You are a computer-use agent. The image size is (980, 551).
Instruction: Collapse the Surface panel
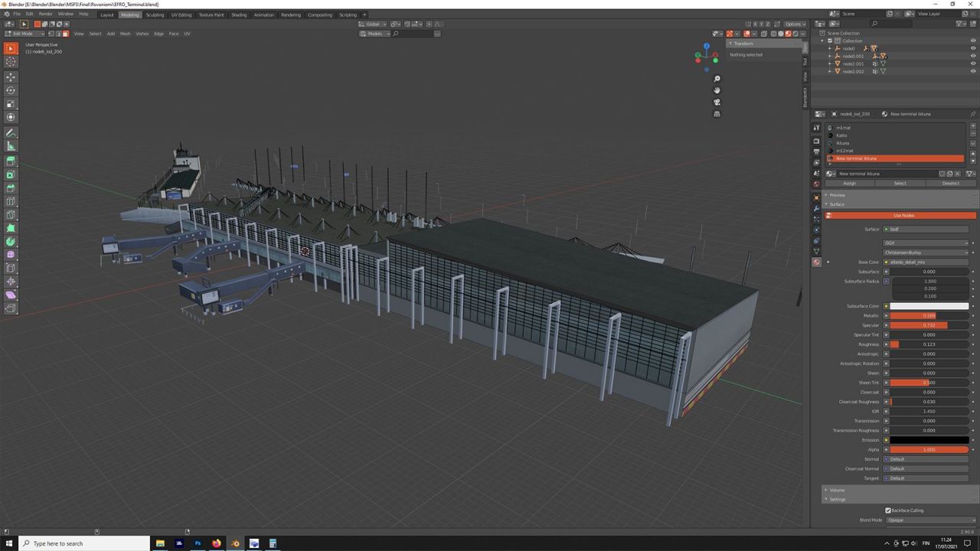coord(837,204)
